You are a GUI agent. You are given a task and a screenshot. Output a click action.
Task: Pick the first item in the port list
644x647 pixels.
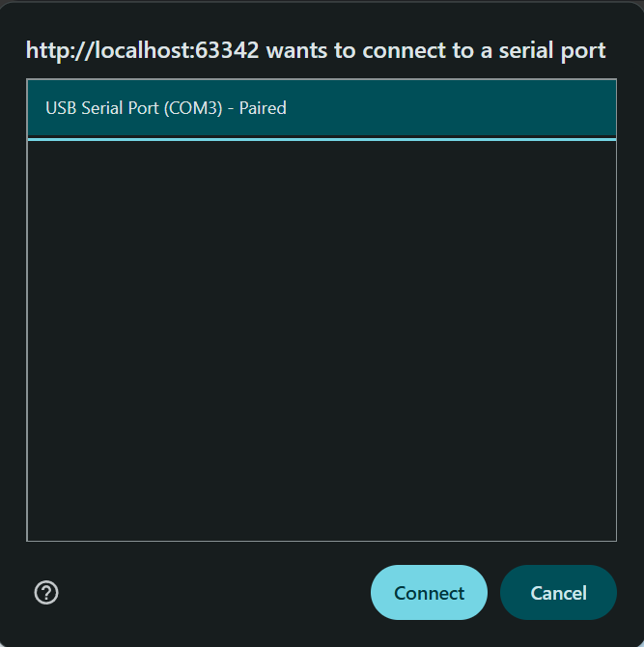(x=321, y=108)
